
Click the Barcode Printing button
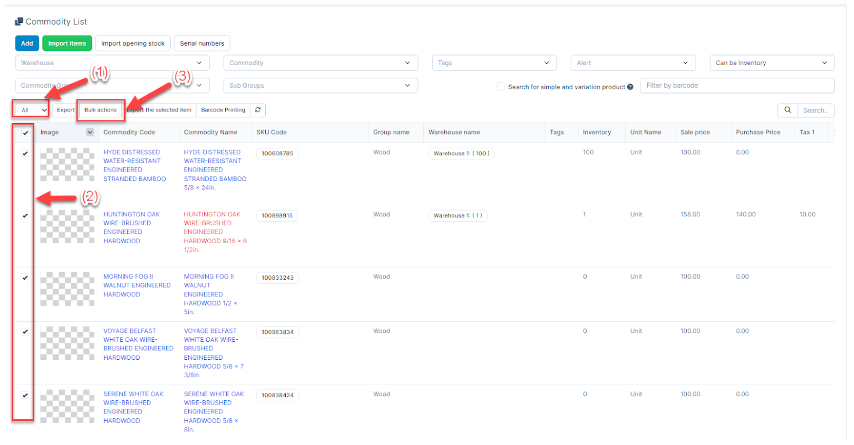pos(221,109)
